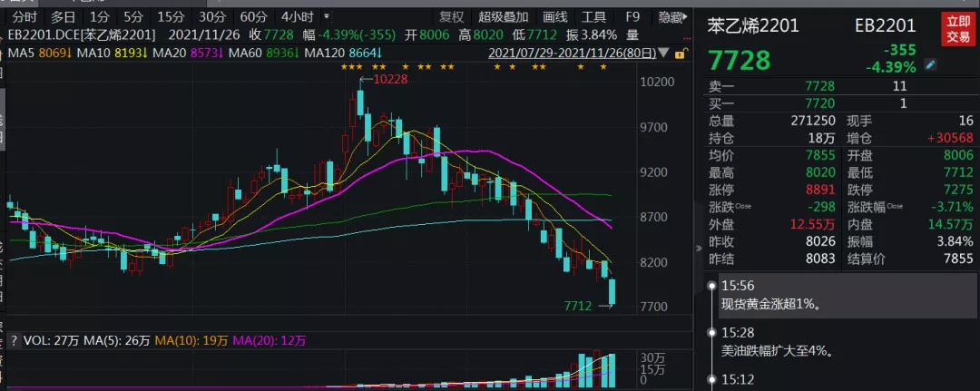Click the 15:56 news timeline dot
The image size is (980, 391).
[710, 286]
